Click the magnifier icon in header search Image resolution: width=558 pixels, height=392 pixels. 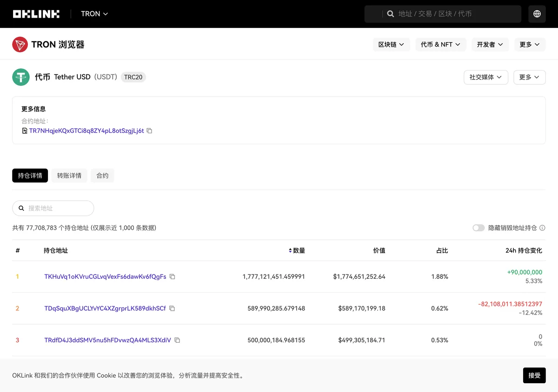click(x=391, y=14)
